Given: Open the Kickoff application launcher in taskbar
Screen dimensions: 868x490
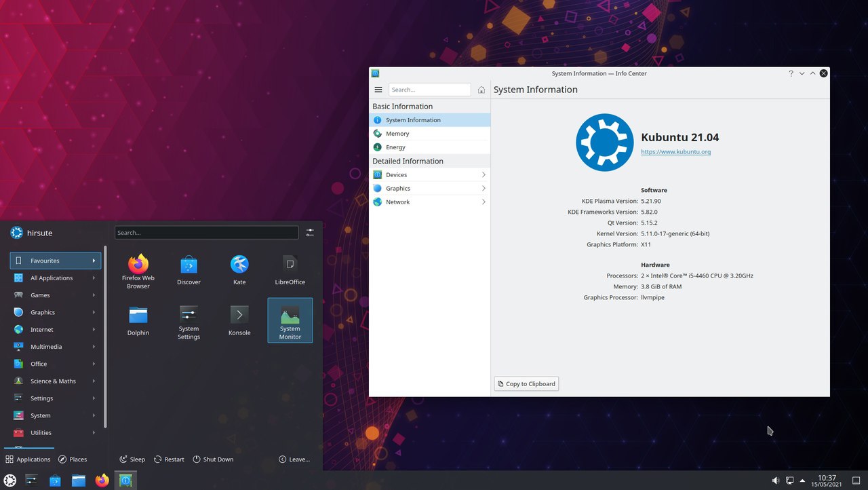Looking at the screenshot, I should click(10, 480).
